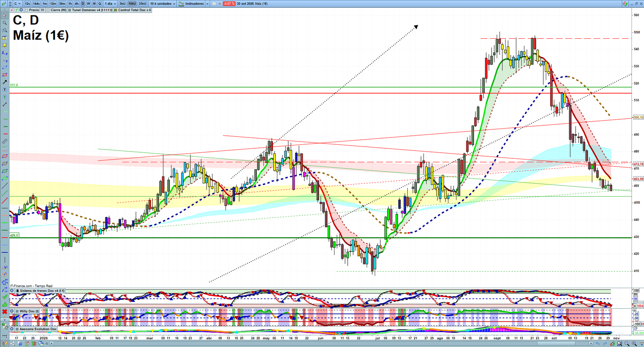
Task: Toggle the Precio checkbox
Action: click(x=27, y=10)
